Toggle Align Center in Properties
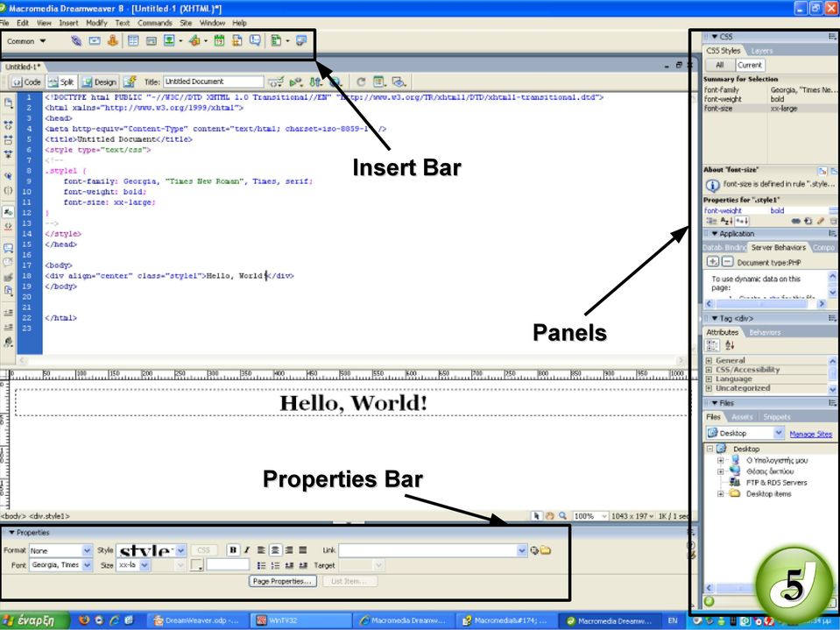The height and width of the screenshot is (630, 840). [x=275, y=550]
